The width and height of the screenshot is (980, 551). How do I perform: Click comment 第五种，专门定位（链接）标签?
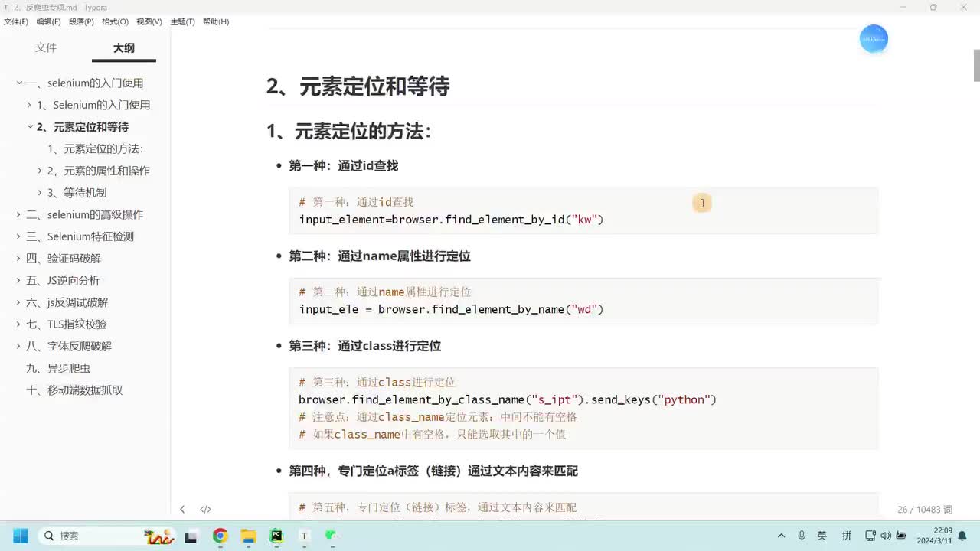(x=438, y=507)
